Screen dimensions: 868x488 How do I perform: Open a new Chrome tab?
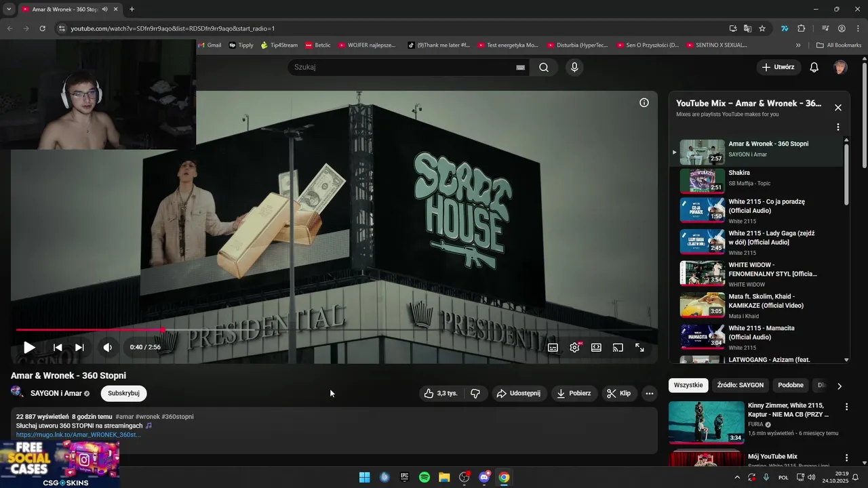click(132, 9)
